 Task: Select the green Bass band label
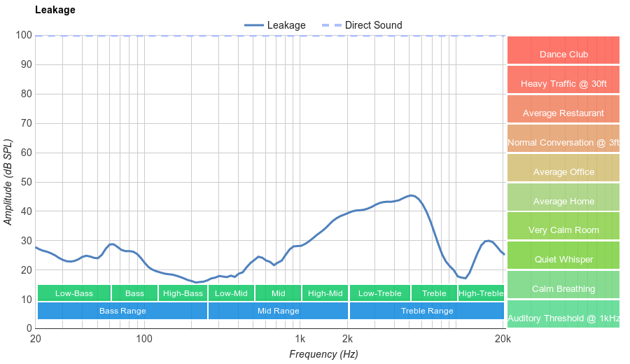click(x=134, y=293)
